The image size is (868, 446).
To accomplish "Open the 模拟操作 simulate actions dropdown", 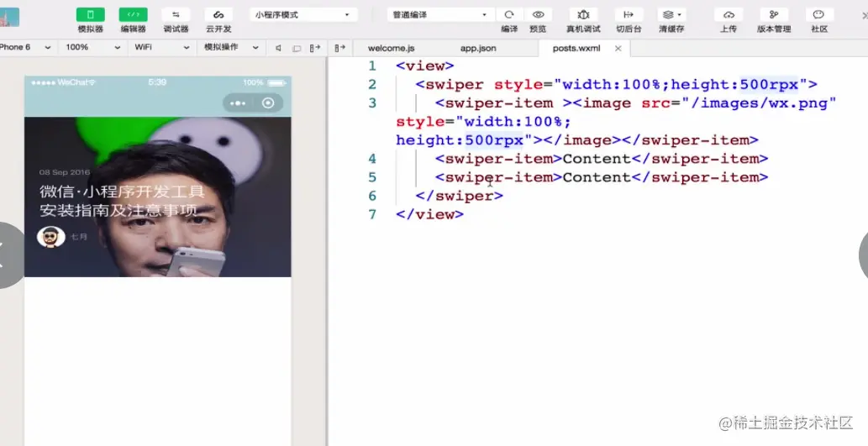I will (x=231, y=48).
